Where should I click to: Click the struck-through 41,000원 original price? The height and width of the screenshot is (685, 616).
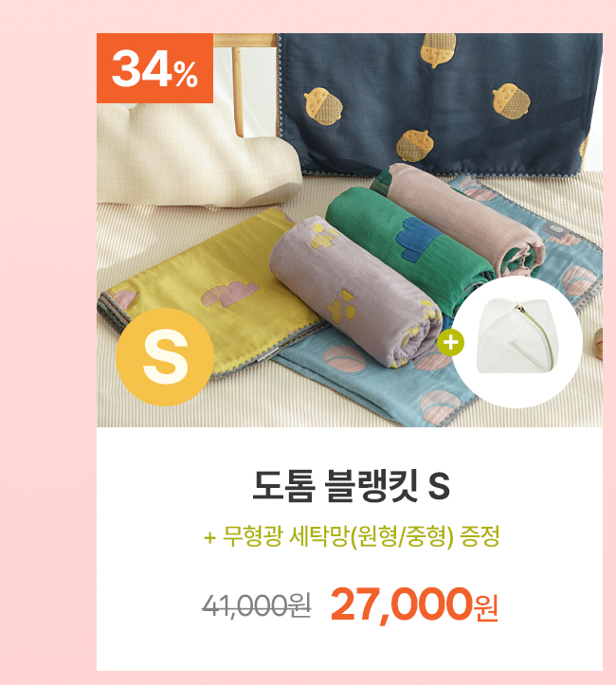(x=257, y=606)
